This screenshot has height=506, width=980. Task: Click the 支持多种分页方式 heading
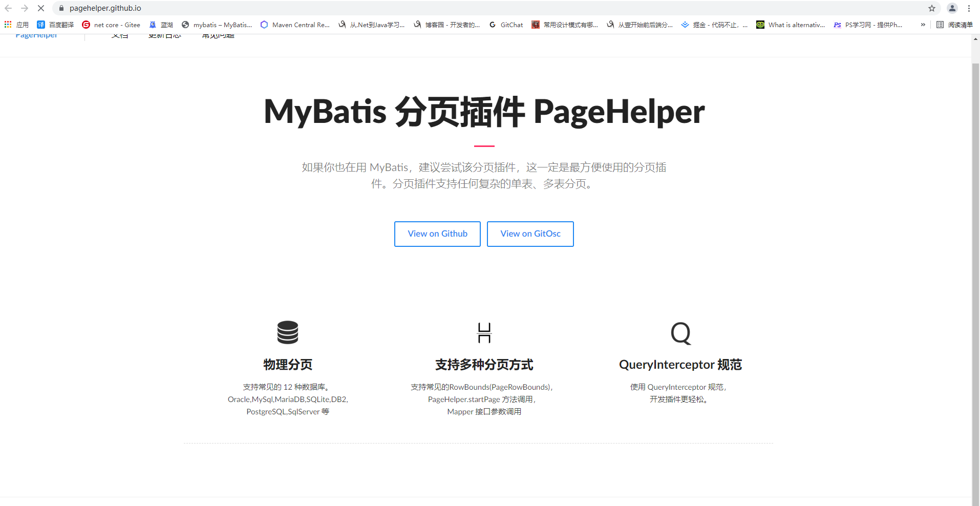pos(484,365)
